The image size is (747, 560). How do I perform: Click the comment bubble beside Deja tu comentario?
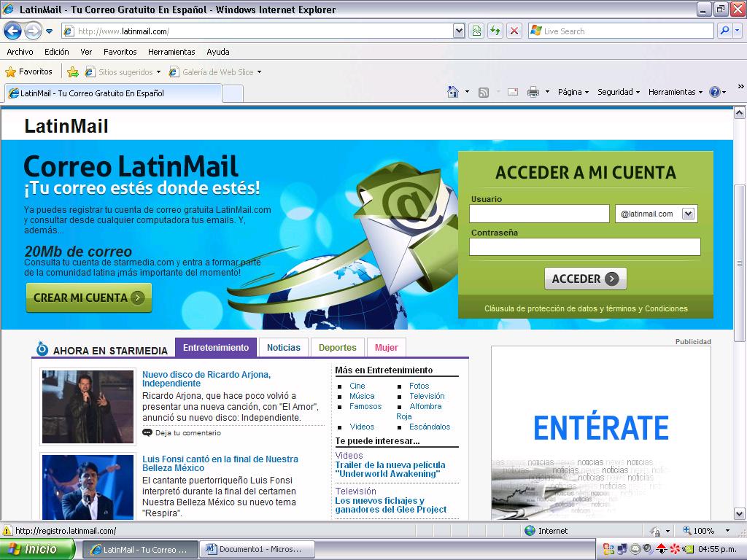pos(148,433)
